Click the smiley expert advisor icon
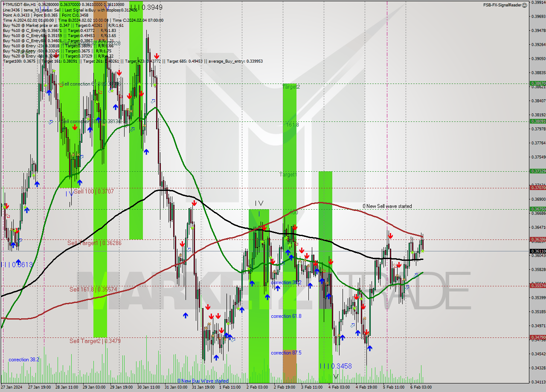The image size is (546, 392). [x=525, y=5]
